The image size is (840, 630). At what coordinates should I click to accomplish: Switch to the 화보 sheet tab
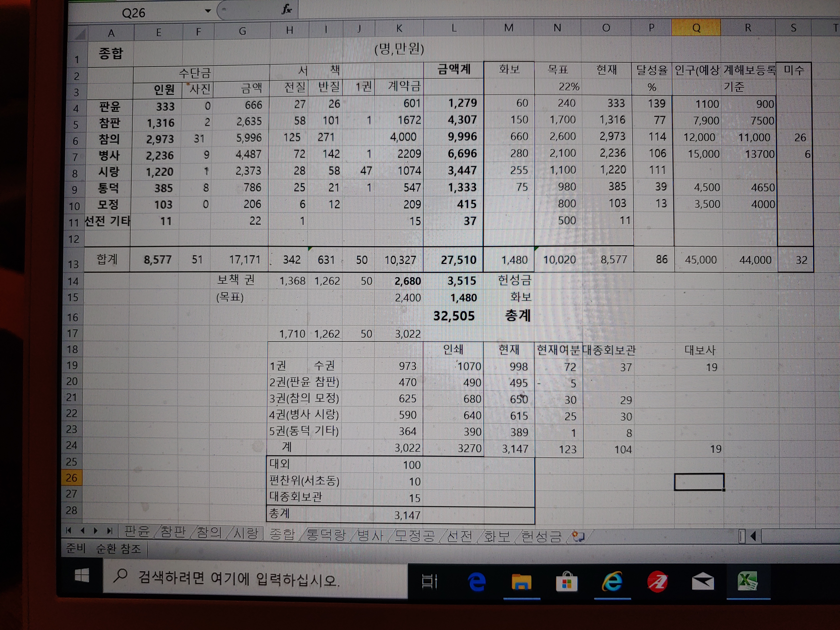(x=497, y=536)
